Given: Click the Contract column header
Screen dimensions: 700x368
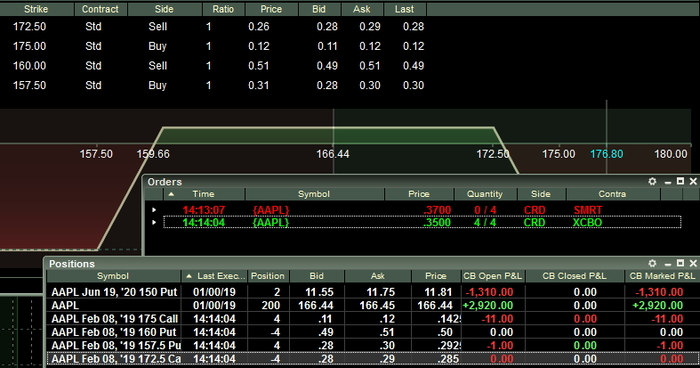Looking at the screenshot, I should (100, 9).
